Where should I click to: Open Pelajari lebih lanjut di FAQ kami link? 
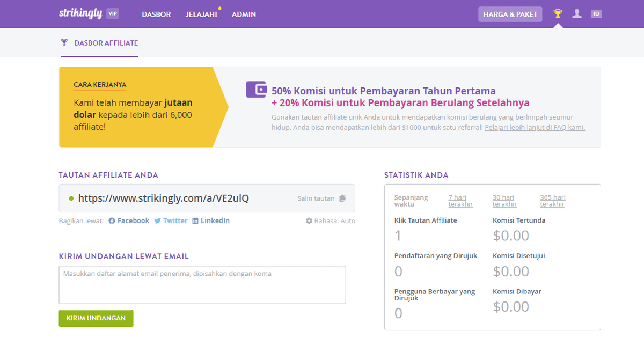(534, 127)
